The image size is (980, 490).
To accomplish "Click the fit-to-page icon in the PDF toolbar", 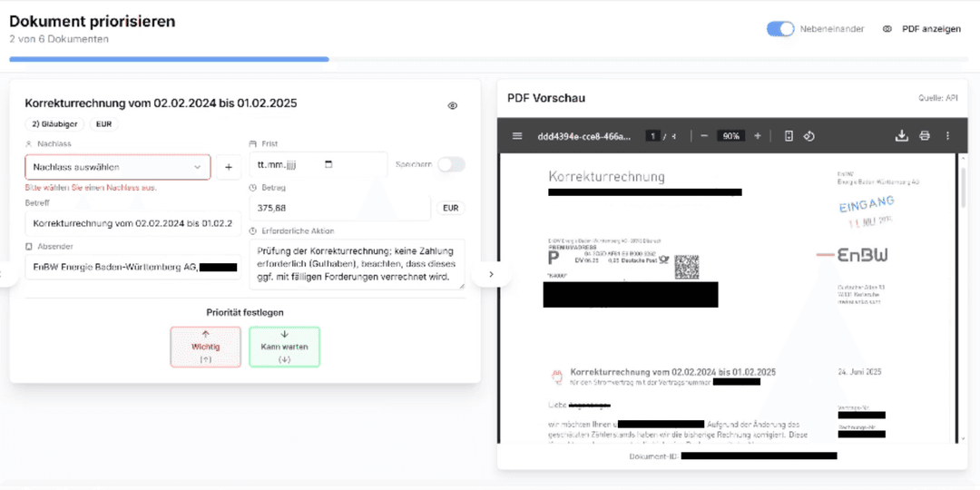I will tap(789, 136).
